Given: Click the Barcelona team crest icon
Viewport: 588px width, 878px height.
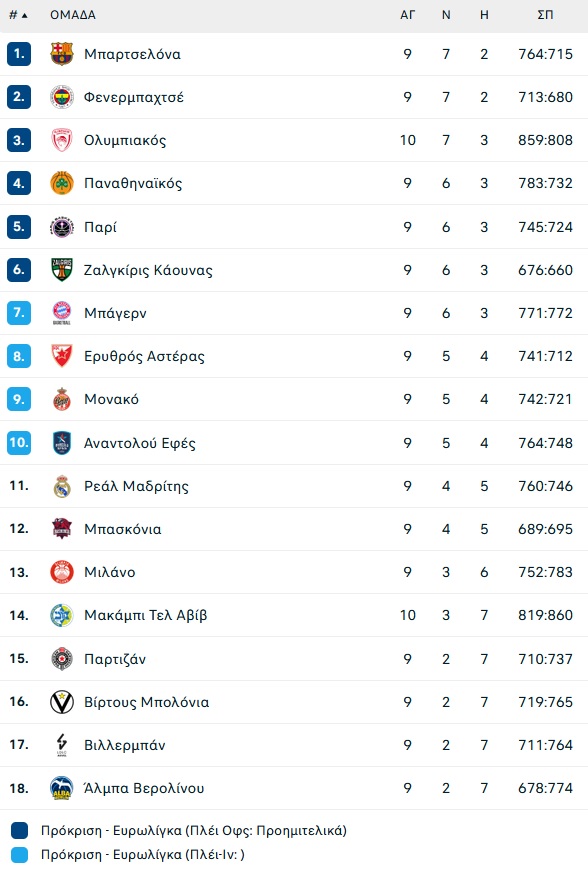Looking at the screenshot, I should pos(62,54).
